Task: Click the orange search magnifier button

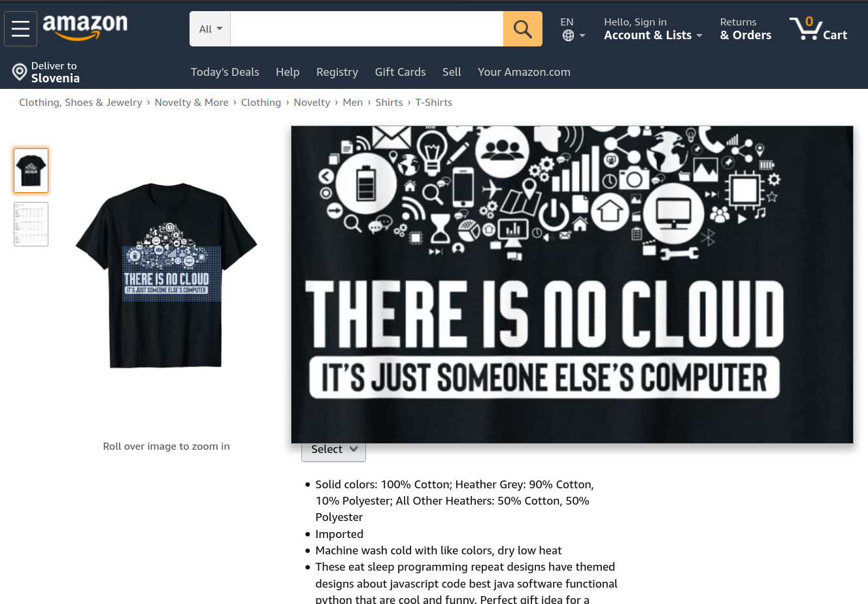Action: tap(522, 29)
